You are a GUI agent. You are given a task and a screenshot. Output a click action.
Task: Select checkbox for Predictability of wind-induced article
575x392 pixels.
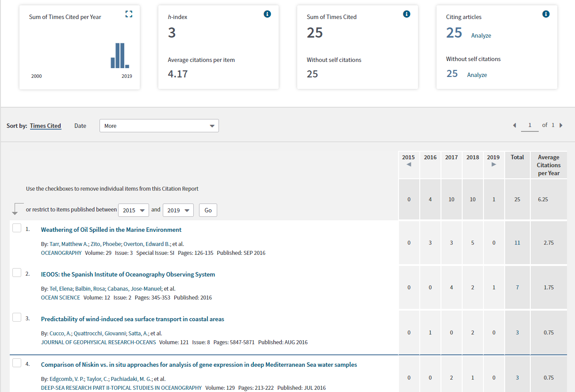coord(17,317)
